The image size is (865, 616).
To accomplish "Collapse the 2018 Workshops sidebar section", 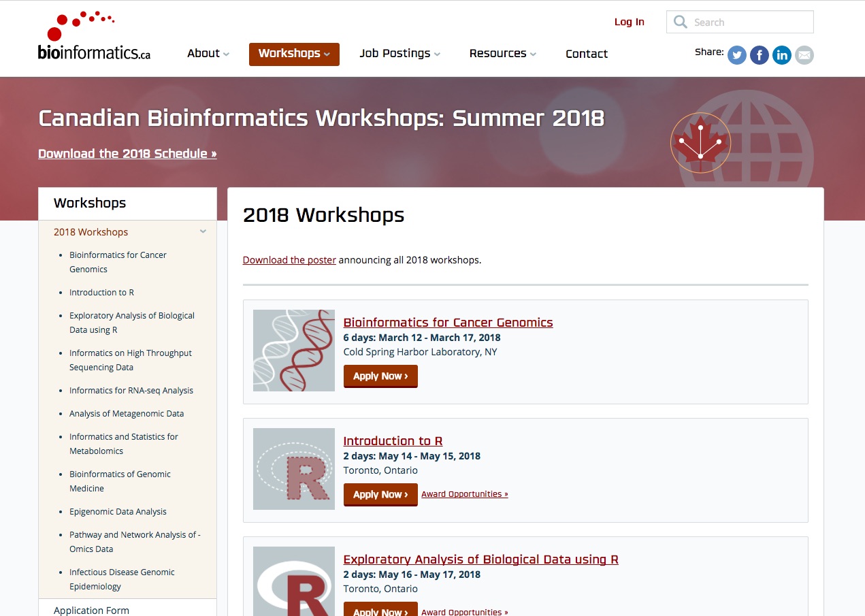I will tap(203, 231).
